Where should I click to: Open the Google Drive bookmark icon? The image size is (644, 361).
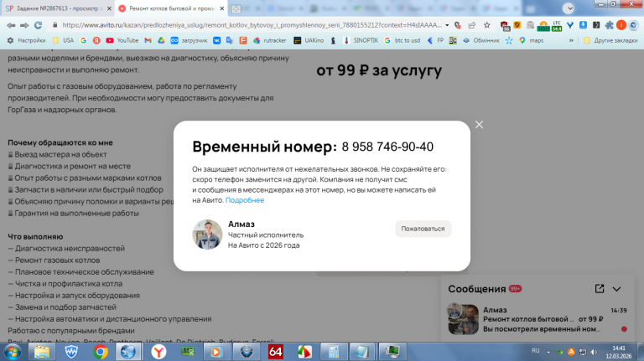pos(161,40)
